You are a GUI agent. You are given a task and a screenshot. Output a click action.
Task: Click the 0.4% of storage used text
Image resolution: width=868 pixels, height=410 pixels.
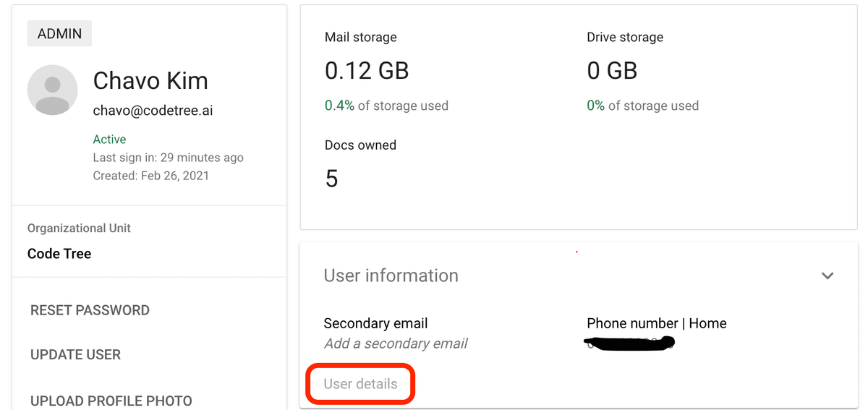pyautogui.click(x=386, y=106)
